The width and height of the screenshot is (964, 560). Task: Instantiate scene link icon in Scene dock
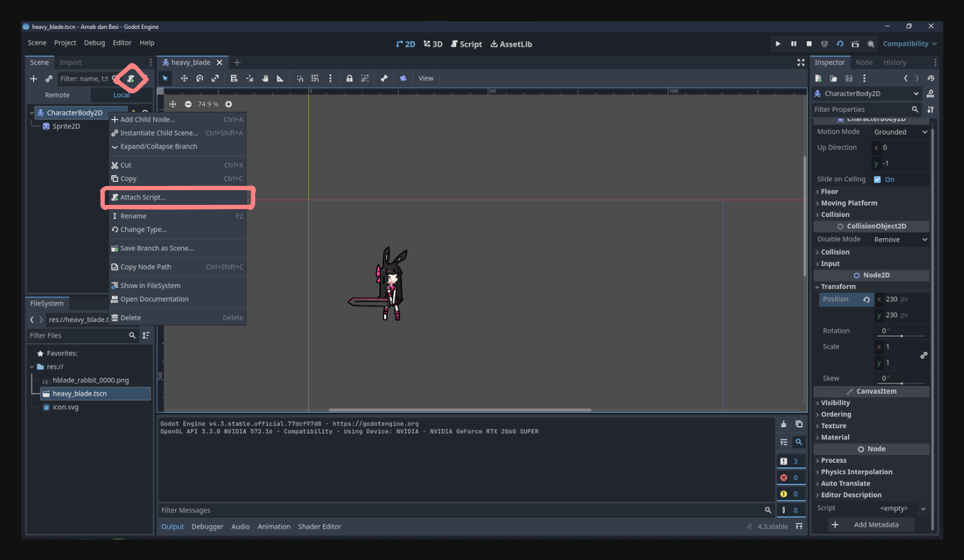49,78
